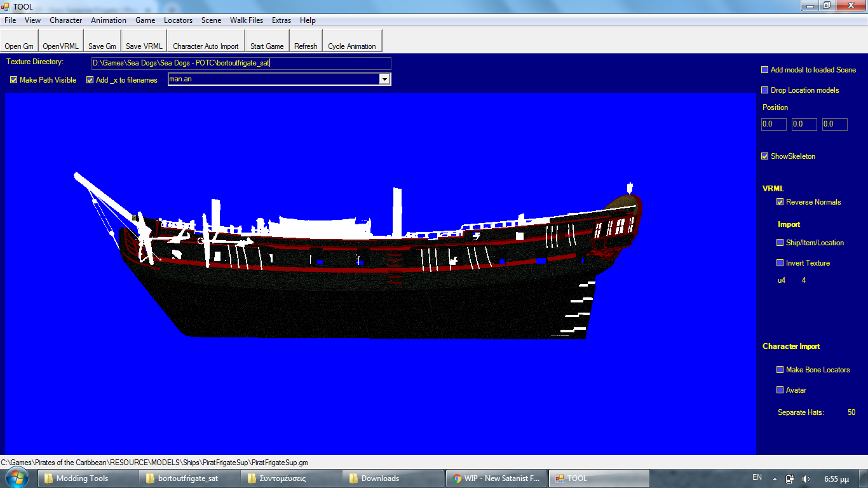
Task: Open the Walk Files menu
Action: click(247, 20)
